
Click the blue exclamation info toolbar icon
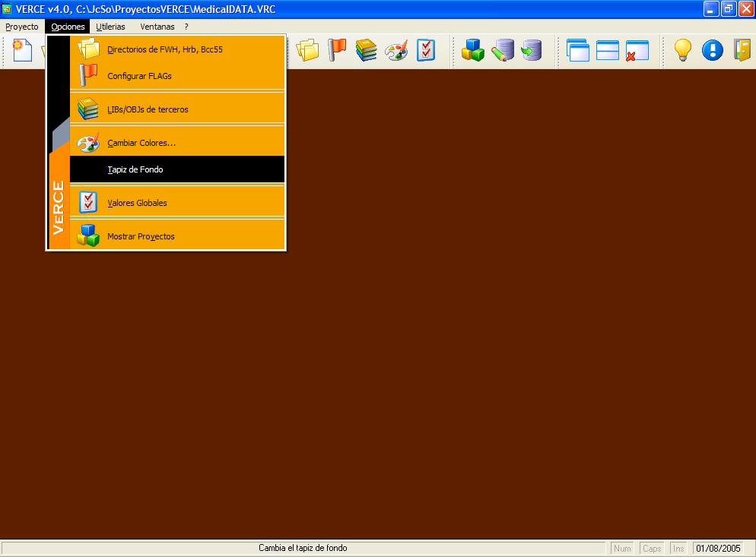coord(712,51)
